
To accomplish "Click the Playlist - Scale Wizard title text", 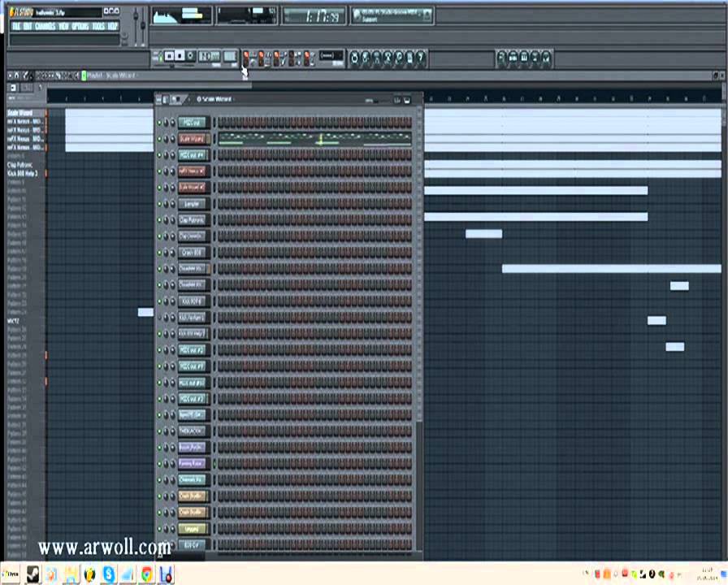I will [111, 76].
